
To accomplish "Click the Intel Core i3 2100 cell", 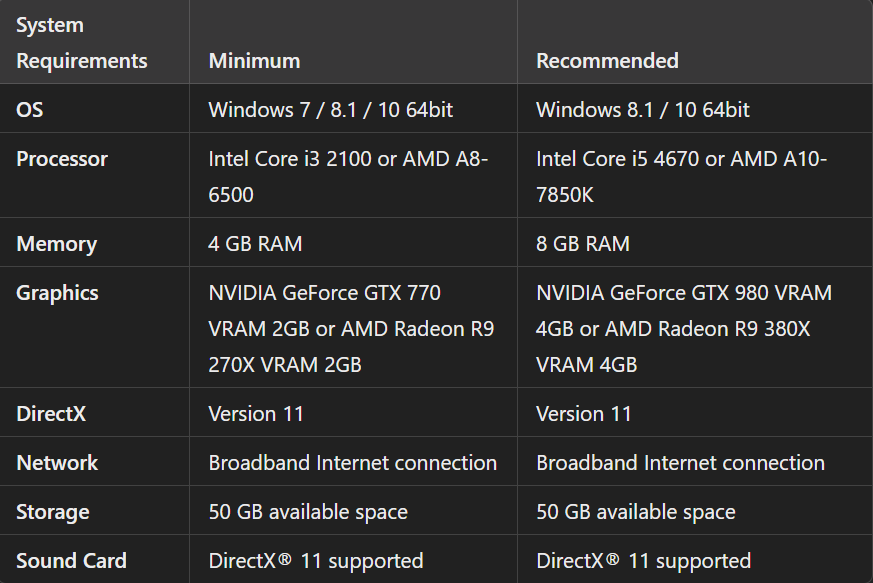I will 348,176.
